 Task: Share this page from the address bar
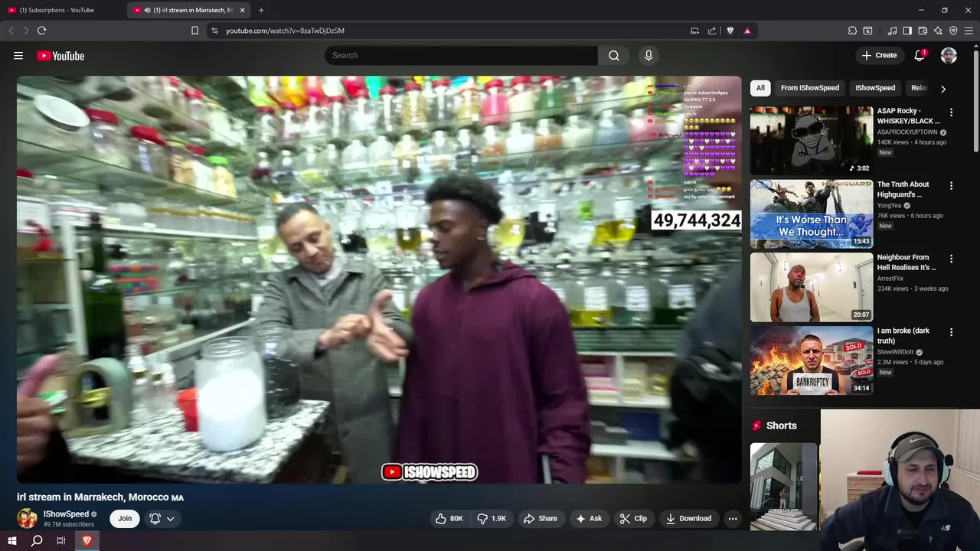pyautogui.click(x=712, y=31)
